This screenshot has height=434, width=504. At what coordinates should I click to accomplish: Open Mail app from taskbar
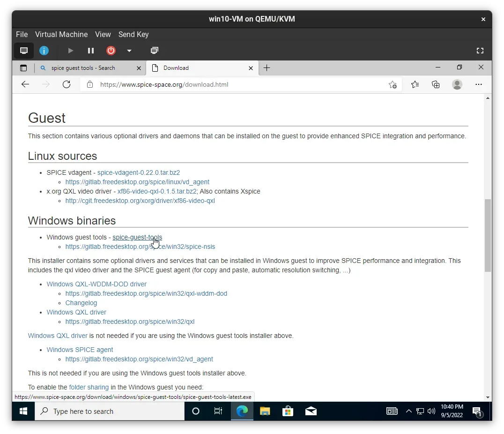click(311, 412)
